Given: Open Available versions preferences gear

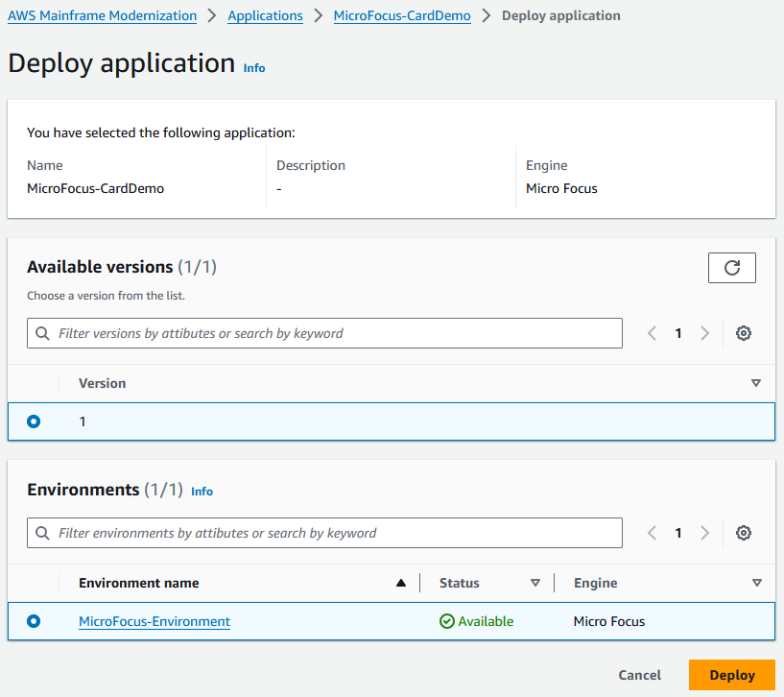Looking at the screenshot, I should click(743, 333).
